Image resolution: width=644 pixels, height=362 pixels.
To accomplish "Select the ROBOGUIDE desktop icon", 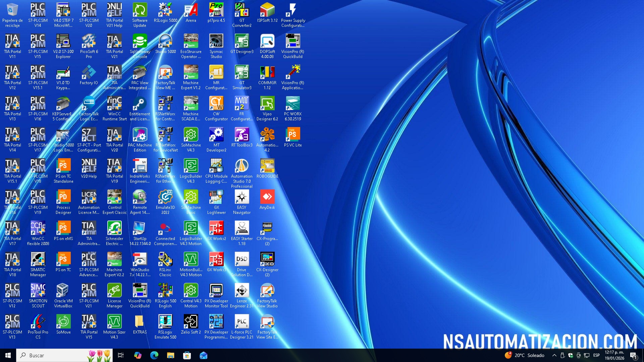I will (267, 166).
